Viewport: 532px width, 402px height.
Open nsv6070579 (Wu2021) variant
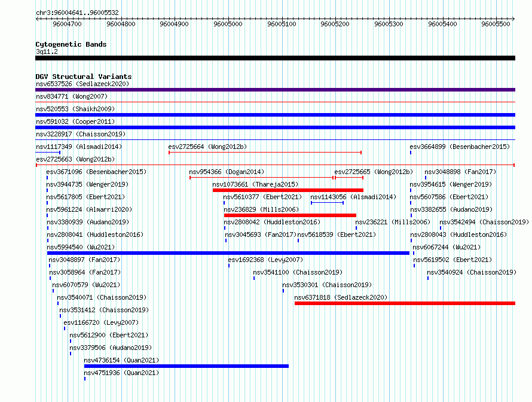point(86,285)
